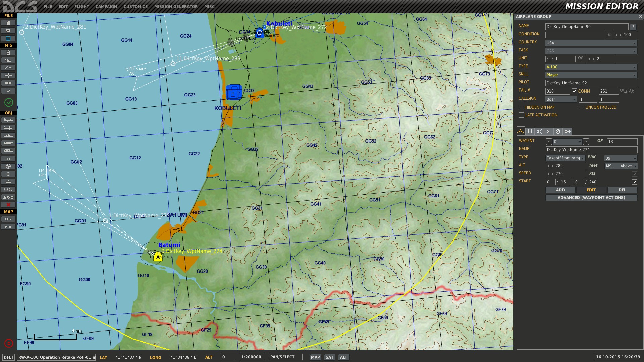644x362 pixels.
Task: Toggle the SAT satellite view mode
Action: click(x=330, y=357)
